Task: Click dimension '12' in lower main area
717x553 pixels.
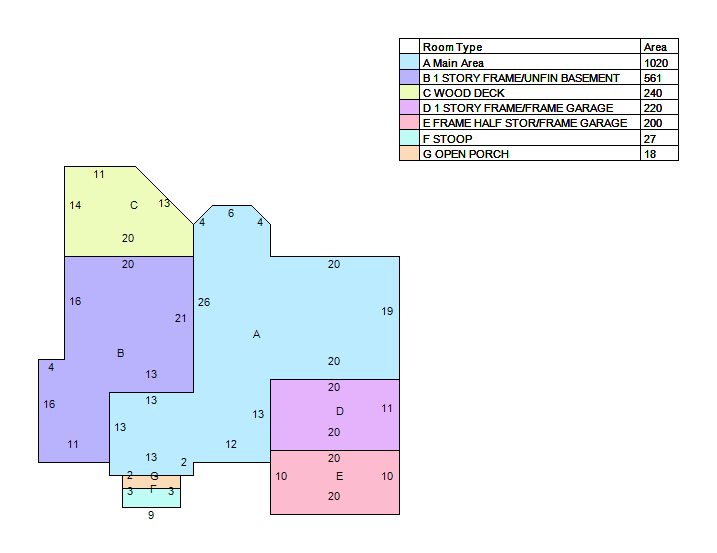Action: click(x=231, y=444)
